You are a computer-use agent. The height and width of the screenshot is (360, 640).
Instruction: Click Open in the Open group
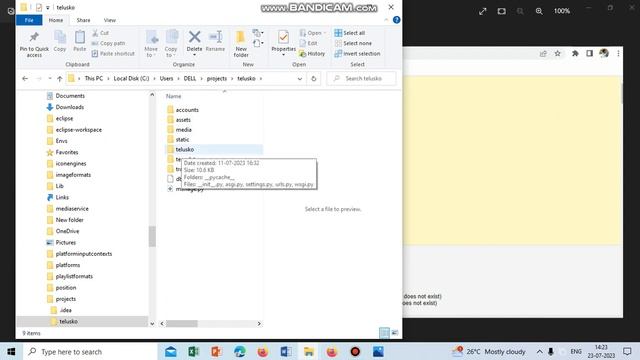(x=312, y=33)
